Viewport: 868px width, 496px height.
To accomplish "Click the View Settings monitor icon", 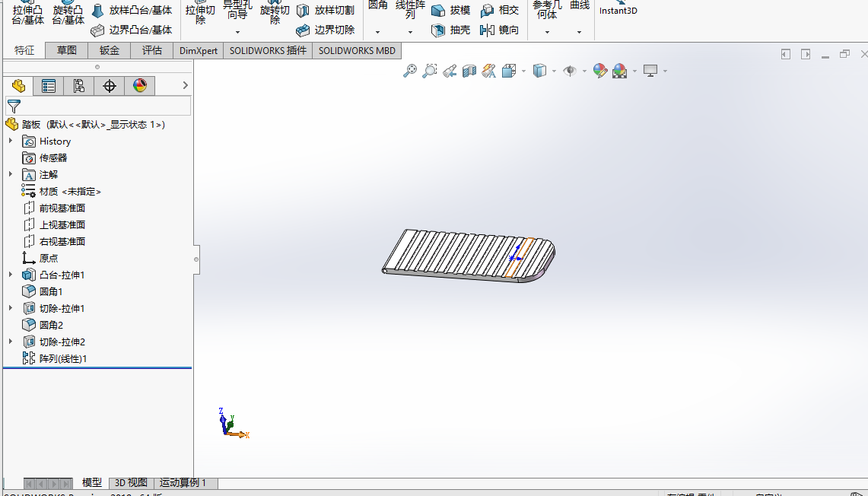I will pyautogui.click(x=650, y=71).
